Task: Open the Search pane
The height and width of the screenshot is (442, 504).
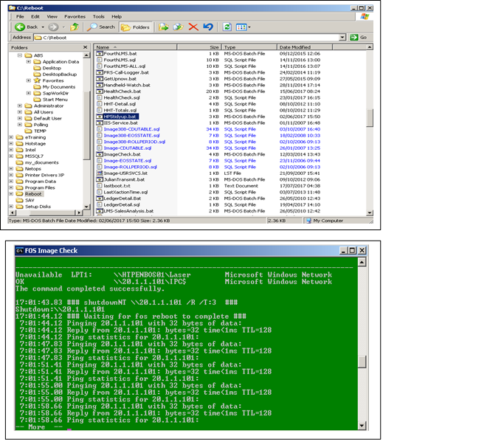Action: click(x=101, y=27)
